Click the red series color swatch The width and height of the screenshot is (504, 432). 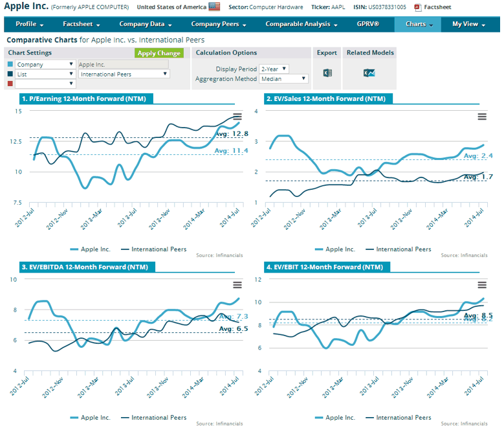pos(10,84)
